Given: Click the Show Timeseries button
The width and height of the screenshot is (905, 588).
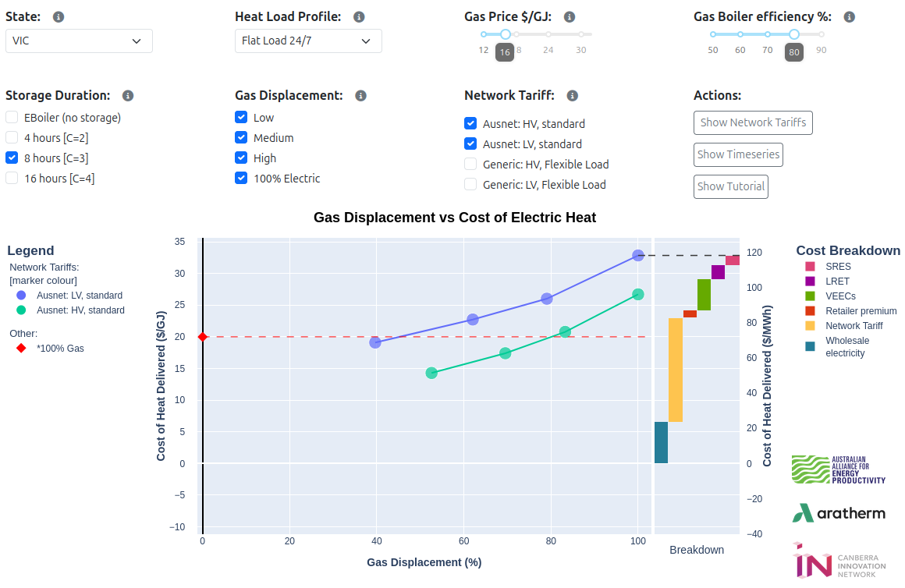Looking at the screenshot, I should pos(738,154).
